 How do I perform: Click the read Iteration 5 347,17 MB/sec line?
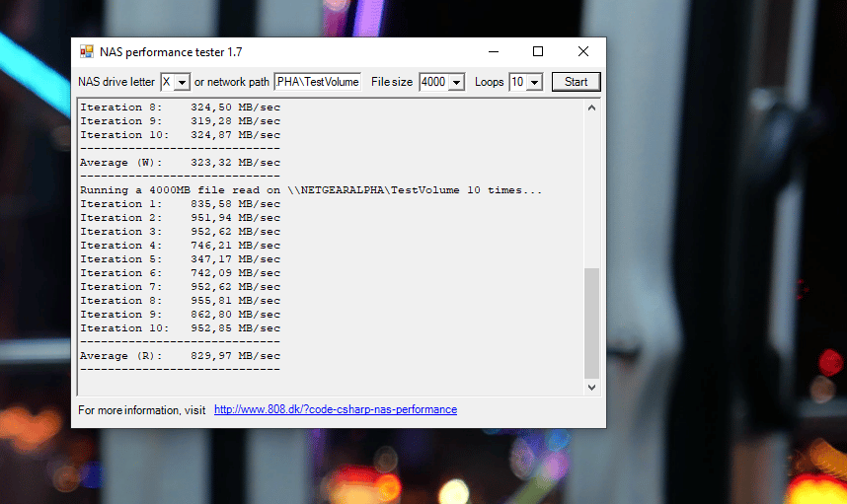[x=180, y=259]
